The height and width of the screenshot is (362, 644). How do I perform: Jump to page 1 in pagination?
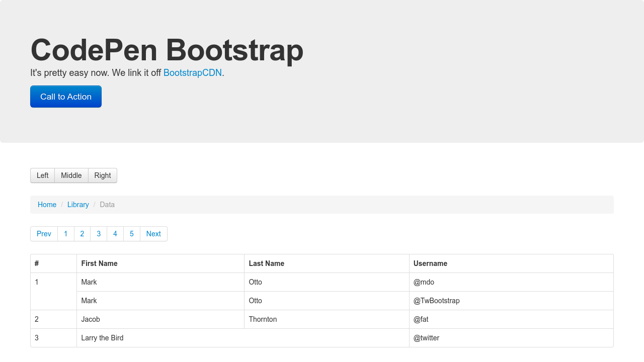tap(66, 234)
